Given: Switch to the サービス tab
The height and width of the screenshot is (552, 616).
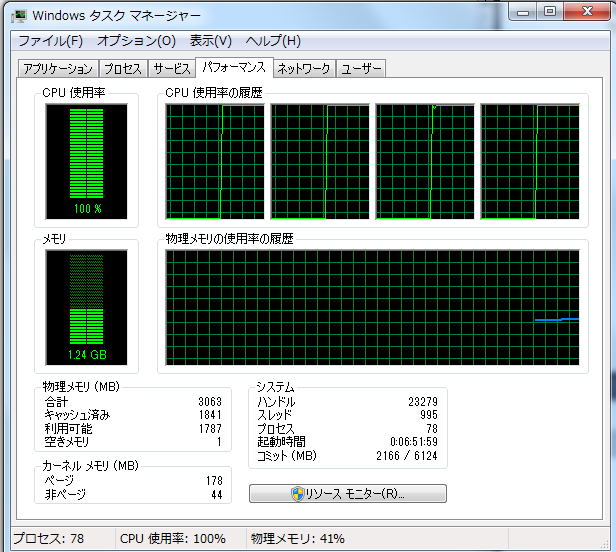Looking at the screenshot, I should point(172,69).
